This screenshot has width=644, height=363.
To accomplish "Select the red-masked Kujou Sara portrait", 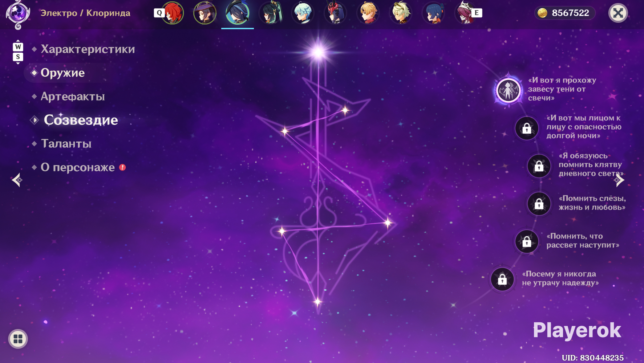I will click(336, 13).
